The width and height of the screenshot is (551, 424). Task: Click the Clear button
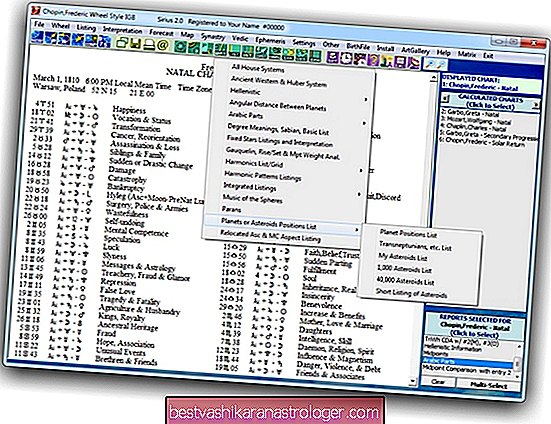click(438, 382)
